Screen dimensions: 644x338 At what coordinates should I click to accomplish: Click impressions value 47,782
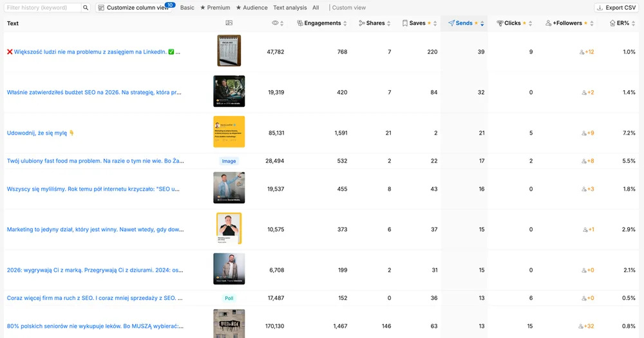(x=275, y=52)
